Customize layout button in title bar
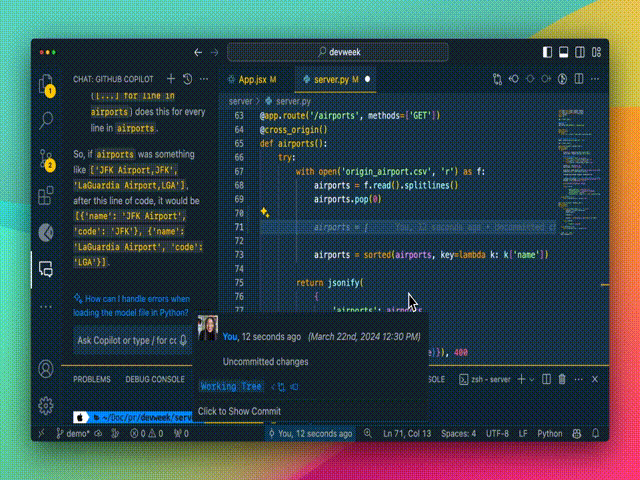This screenshot has height=480, width=640. click(x=596, y=52)
